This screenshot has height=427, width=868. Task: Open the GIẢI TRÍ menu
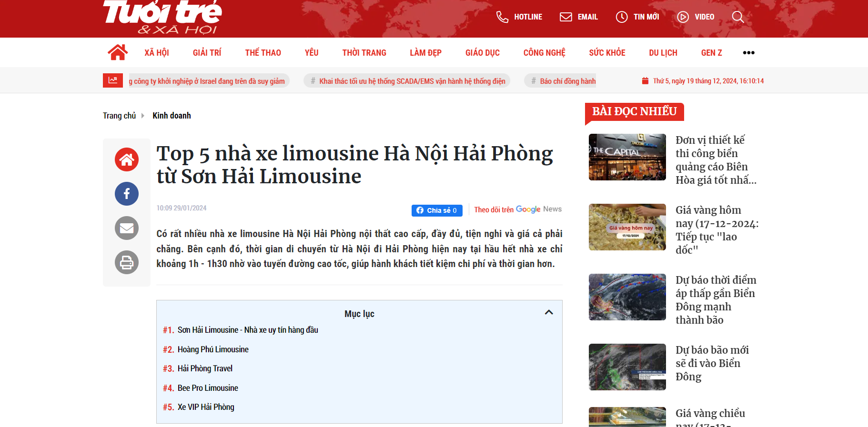[x=207, y=53]
